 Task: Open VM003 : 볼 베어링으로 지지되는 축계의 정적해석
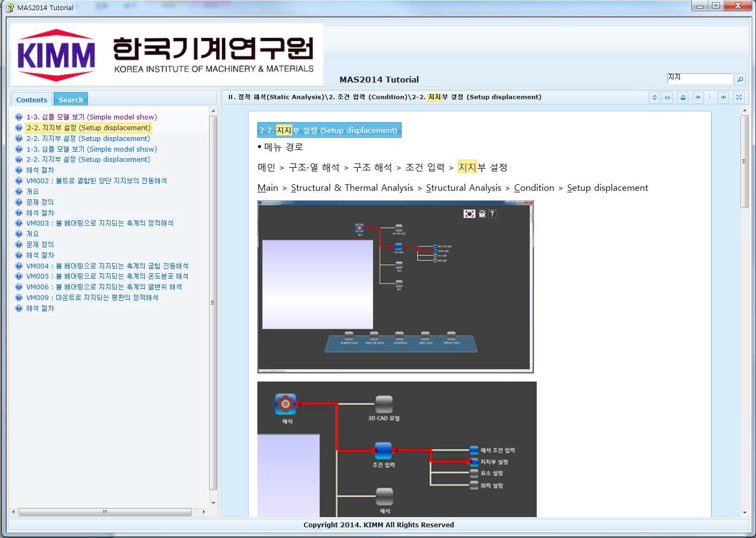(100, 223)
